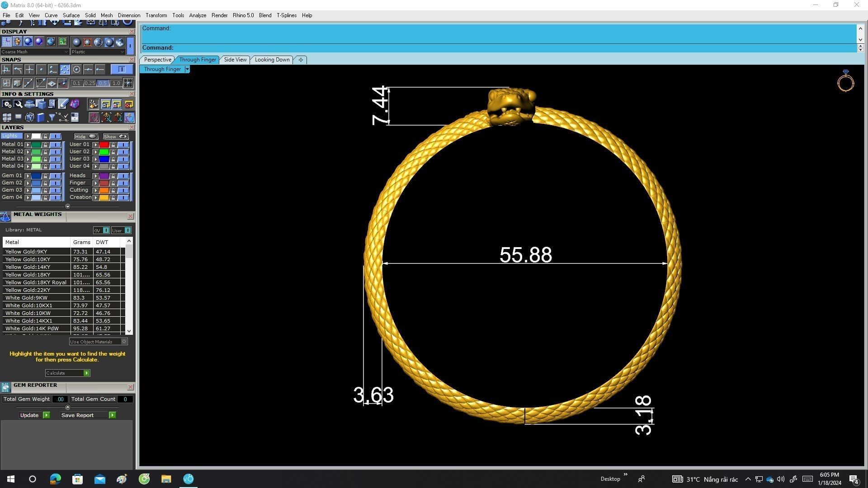Click the green four-viewport layout icon
The image size is (868, 488).
(x=62, y=42)
